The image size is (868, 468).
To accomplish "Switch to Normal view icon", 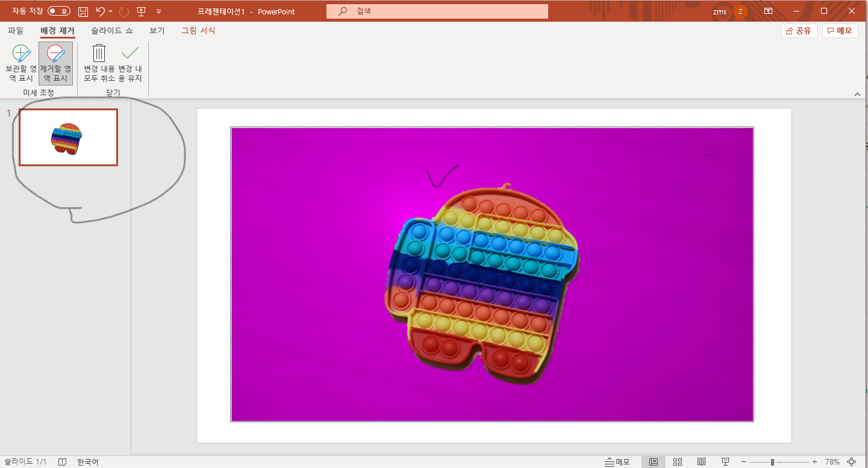I will (654, 462).
